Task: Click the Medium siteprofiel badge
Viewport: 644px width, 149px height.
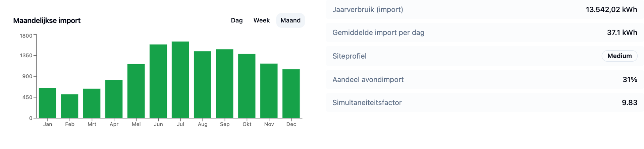Action: pos(619,56)
